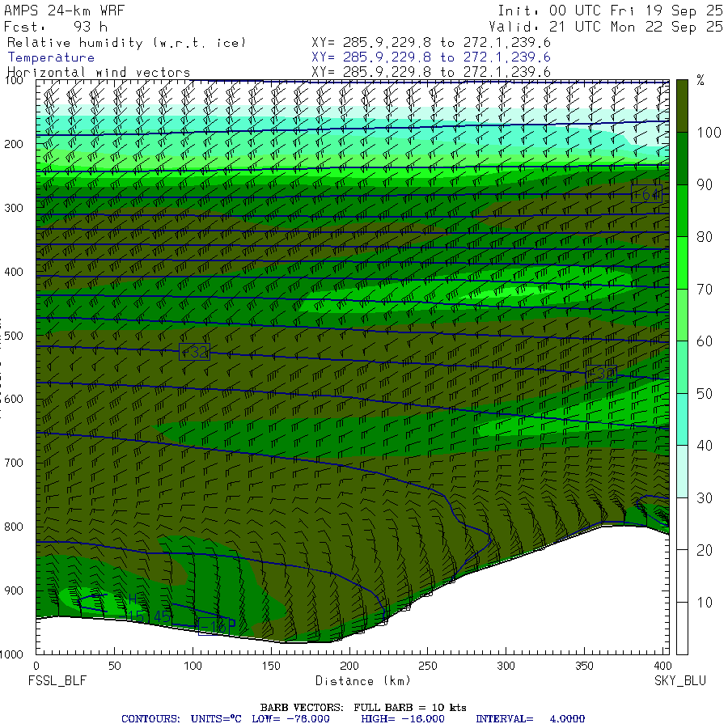Click the topmost olive colorbar segment above 100
Viewport: 728px width, 728px height.
pyautogui.click(x=682, y=105)
